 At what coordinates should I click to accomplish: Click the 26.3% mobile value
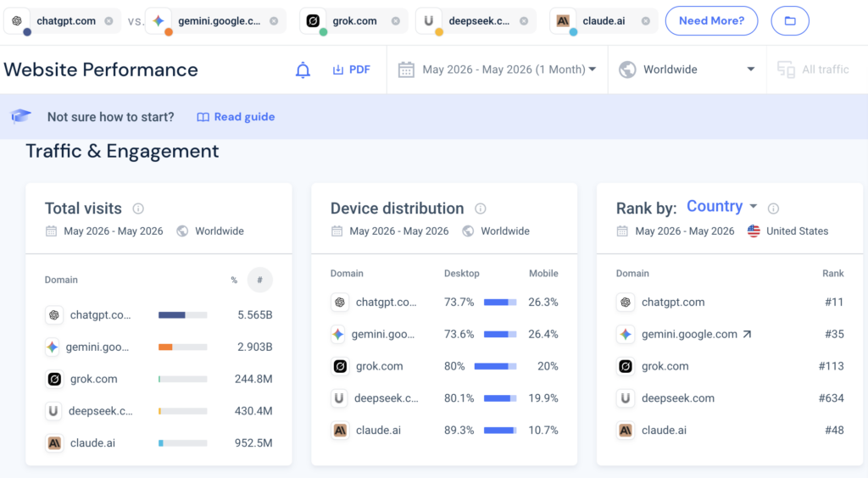tap(543, 302)
